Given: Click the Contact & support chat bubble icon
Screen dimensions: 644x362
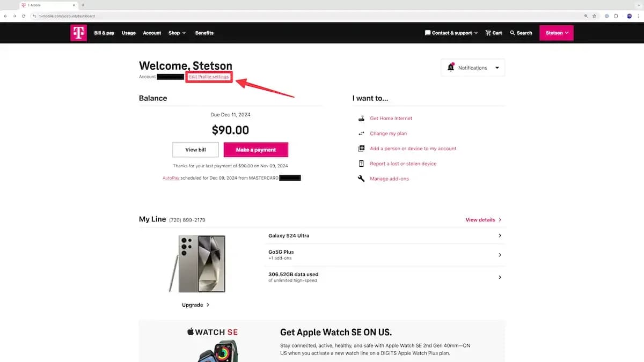Looking at the screenshot, I should click(427, 33).
